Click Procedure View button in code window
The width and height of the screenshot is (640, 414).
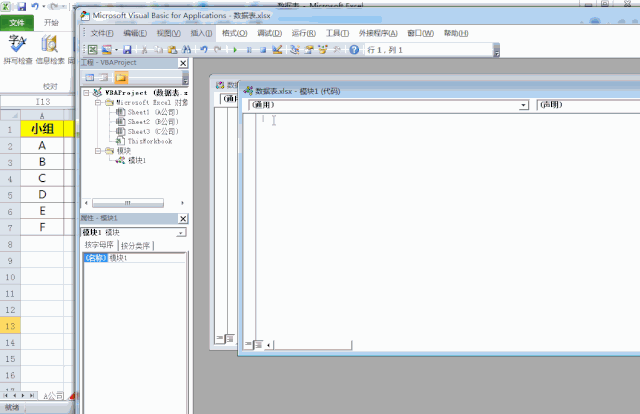coord(248,345)
